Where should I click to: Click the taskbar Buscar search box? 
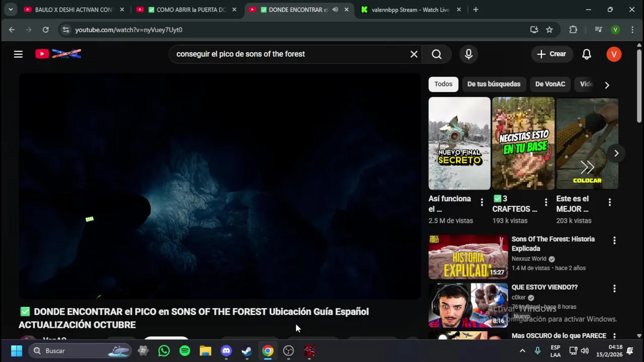pos(80,351)
